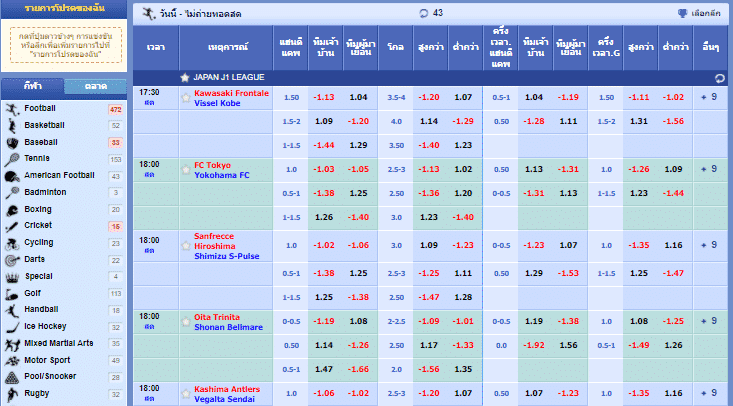Viewport: 733px width, 406px height.
Task: Choose the Tennis racket icon
Action: tap(12, 159)
